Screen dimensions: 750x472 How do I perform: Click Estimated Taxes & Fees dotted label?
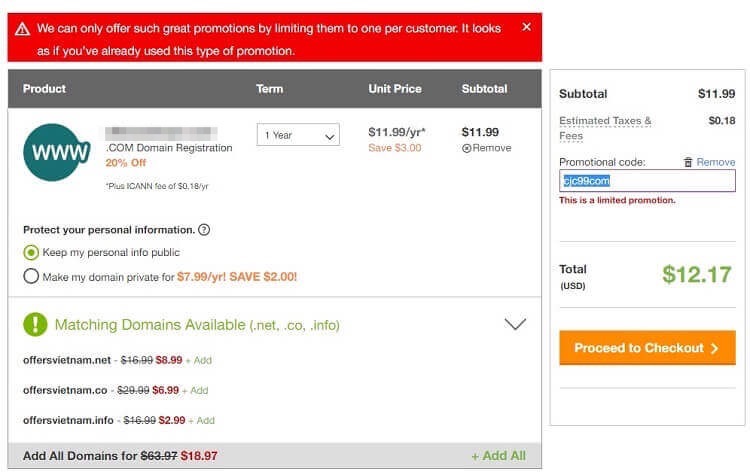click(x=605, y=128)
